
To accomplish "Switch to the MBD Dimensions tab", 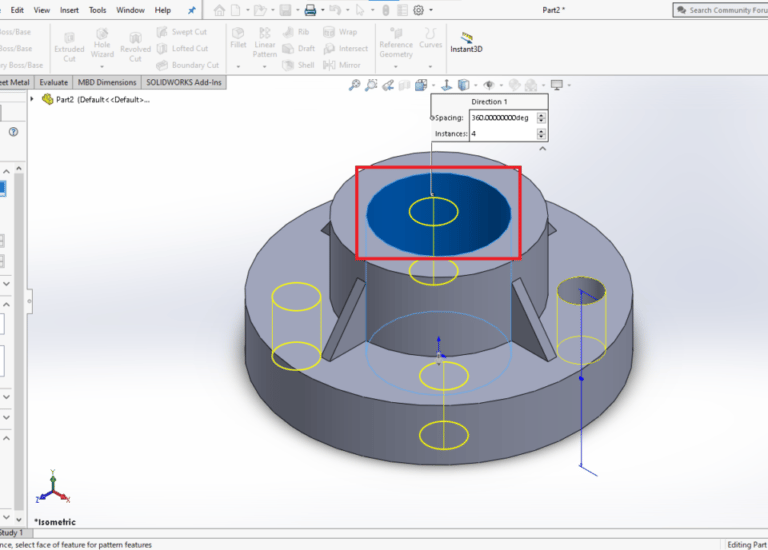I will (107, 82).
